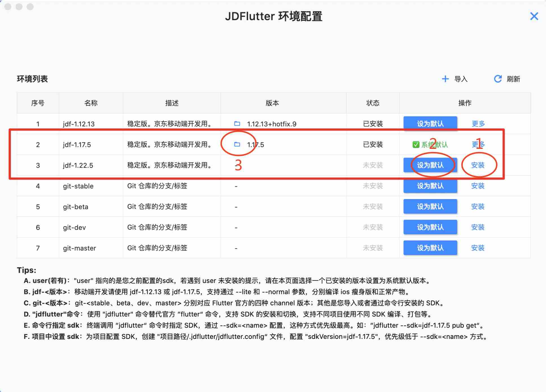
Task: Install the git-master environment
Action: (478, 248)
